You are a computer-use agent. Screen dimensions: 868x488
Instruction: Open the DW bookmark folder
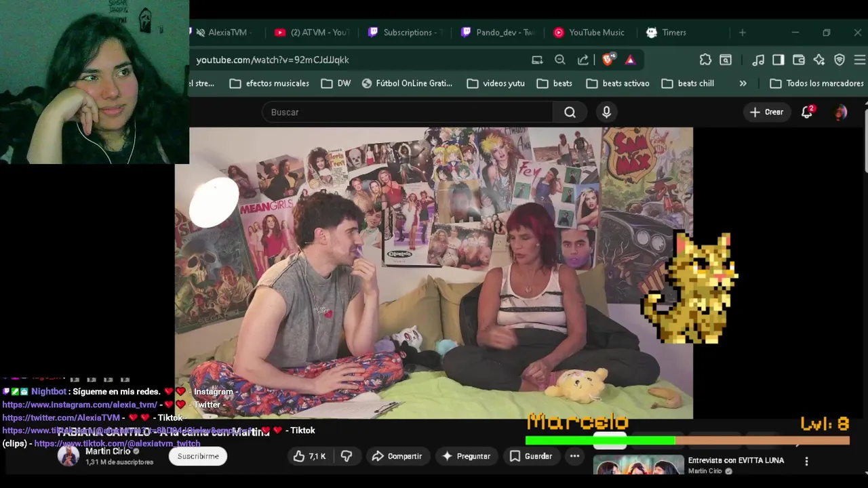336,83
